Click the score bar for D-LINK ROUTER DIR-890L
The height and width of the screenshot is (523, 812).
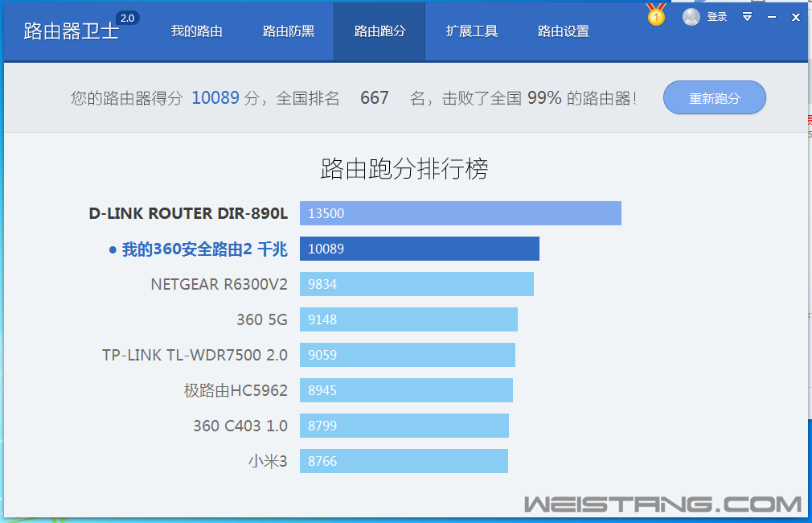[x=460, y=213]
